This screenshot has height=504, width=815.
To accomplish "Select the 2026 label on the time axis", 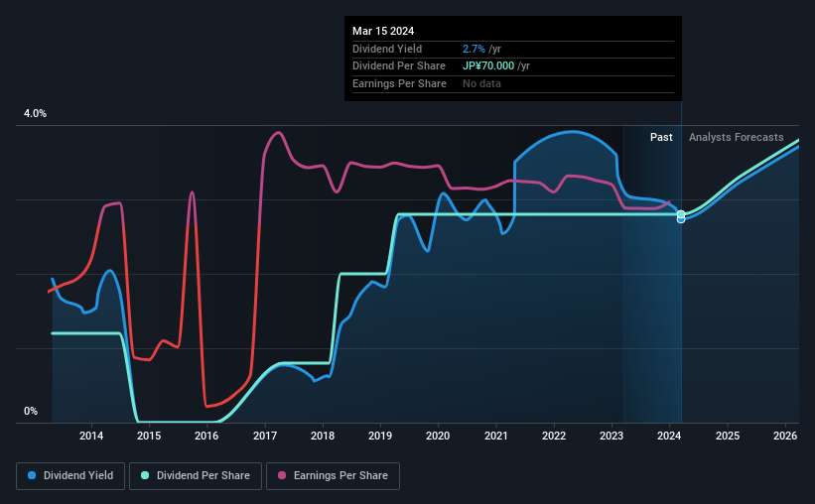I will pos(785,436).
